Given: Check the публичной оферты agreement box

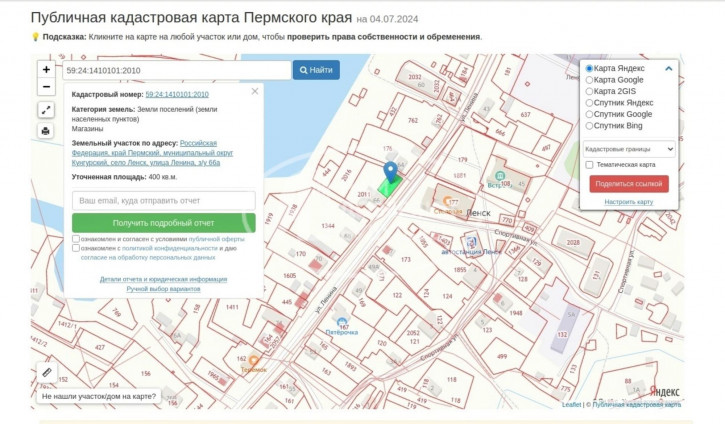Looking at the screenshot, I should click(77, 239).
